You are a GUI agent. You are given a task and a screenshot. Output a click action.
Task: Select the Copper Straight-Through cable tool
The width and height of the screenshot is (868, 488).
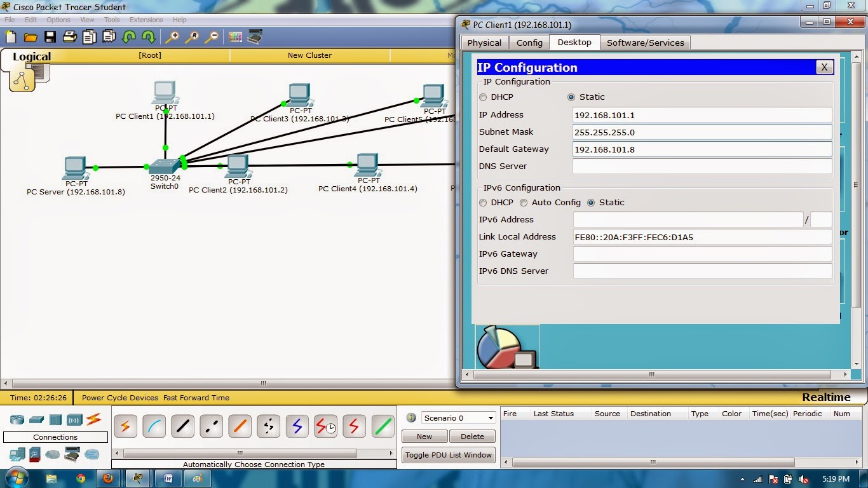click(x=182, y=426)
